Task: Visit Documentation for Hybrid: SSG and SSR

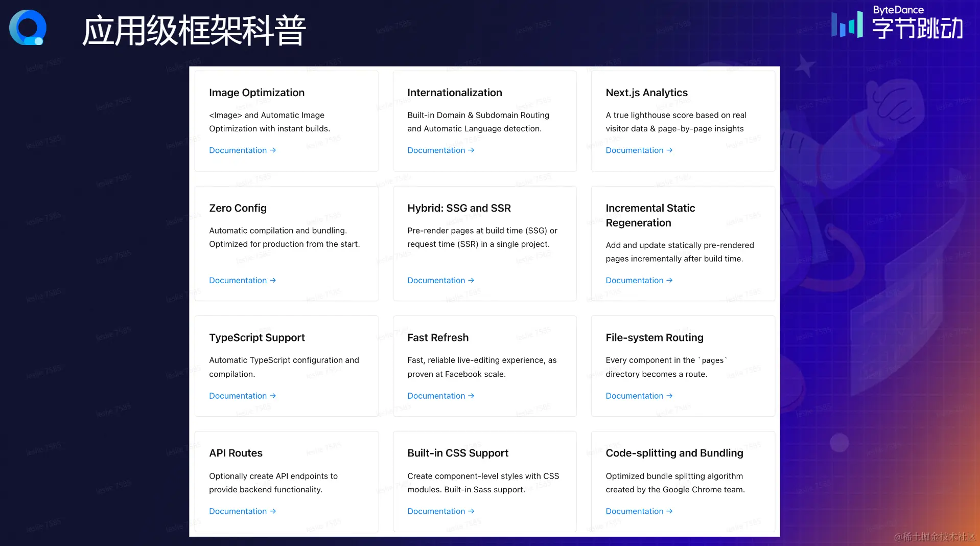Action: [x=441, y=280]
